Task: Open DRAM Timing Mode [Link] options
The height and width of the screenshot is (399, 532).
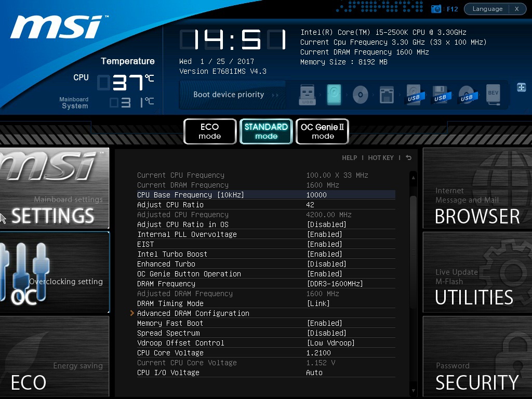Action: (318, 303)
